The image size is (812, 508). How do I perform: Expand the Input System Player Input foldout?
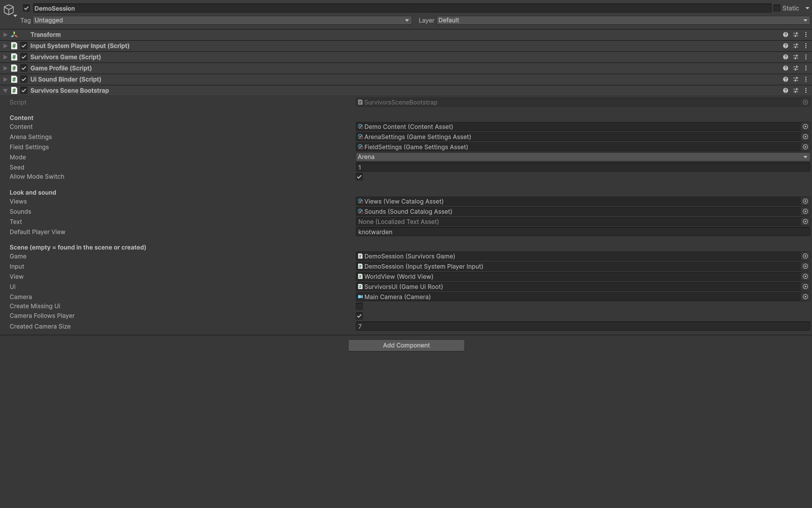[5, 46]
